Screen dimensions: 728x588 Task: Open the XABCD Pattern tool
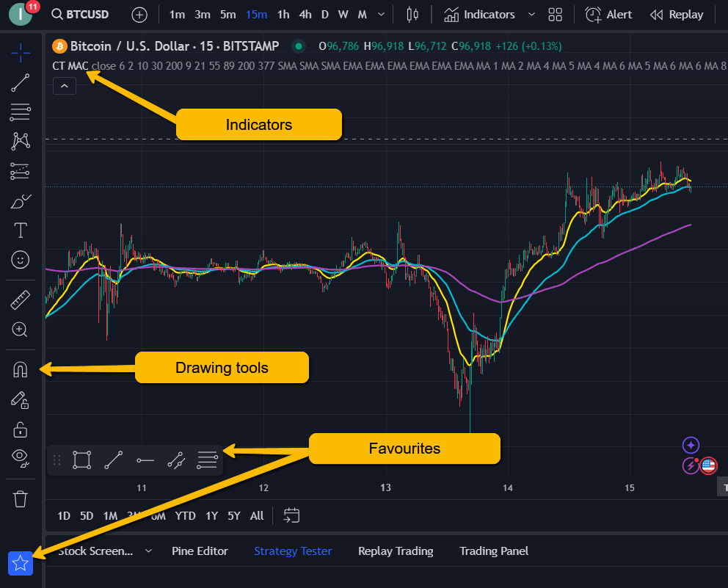pyautogui.click(x=20, y=142)
